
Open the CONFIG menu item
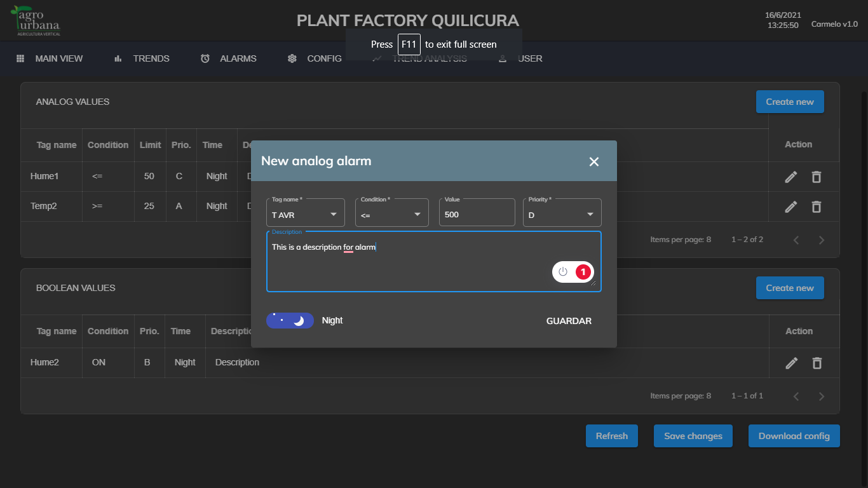[324, 58]
